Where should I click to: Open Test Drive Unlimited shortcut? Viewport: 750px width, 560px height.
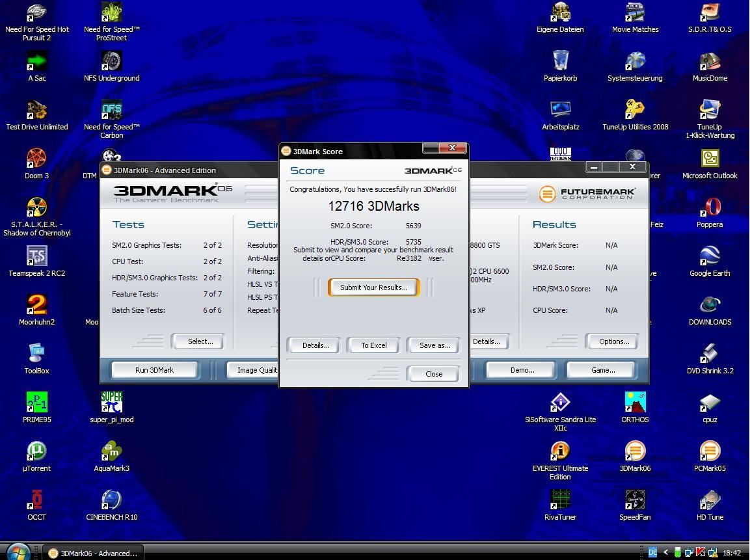pyautogui.click(x=36, y=114)
